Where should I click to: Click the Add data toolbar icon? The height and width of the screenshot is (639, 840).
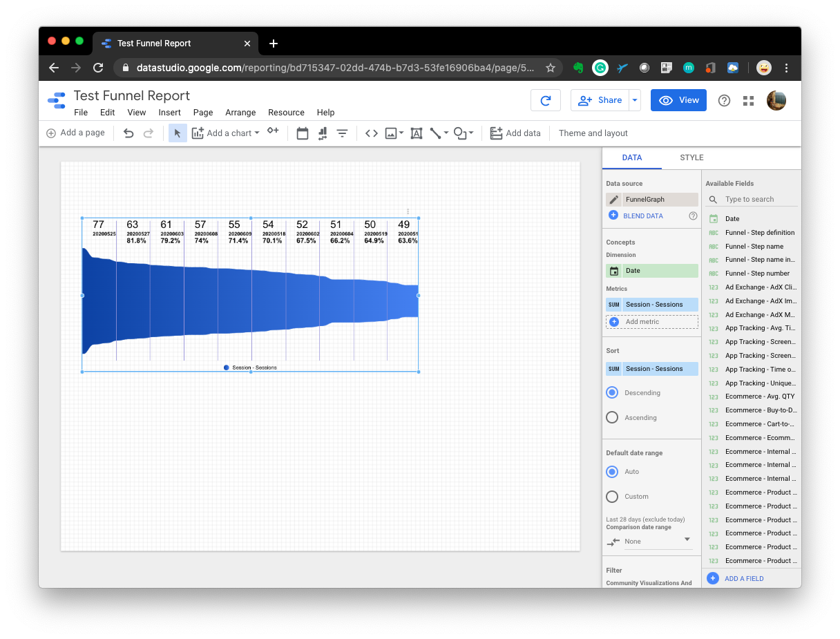tap(496, 133)
